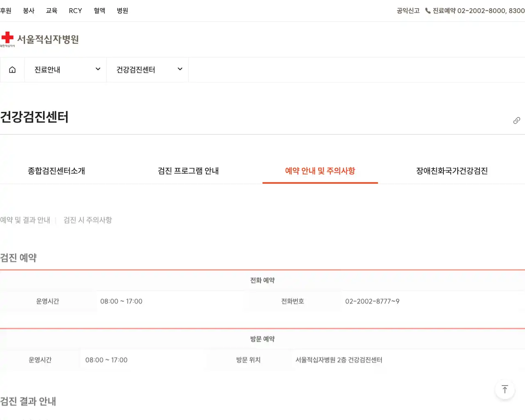Click chevron arrow beside 진료안내
This screenshot has width=525, height=420.
[98, 69]
